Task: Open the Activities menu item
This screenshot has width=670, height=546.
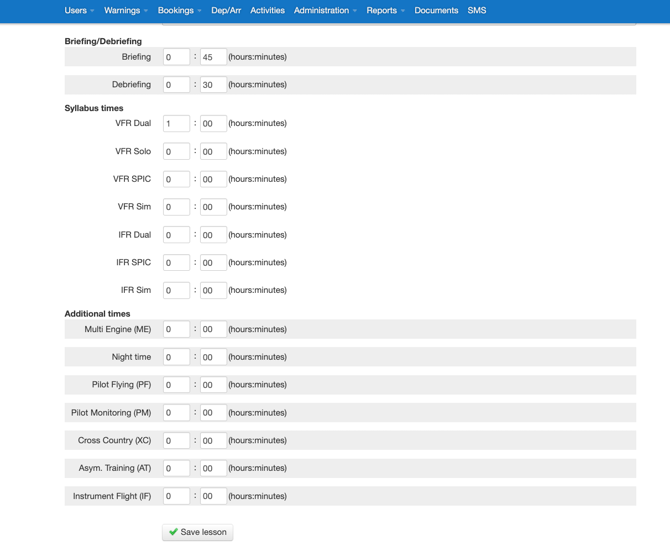Action: coord(267,11)
